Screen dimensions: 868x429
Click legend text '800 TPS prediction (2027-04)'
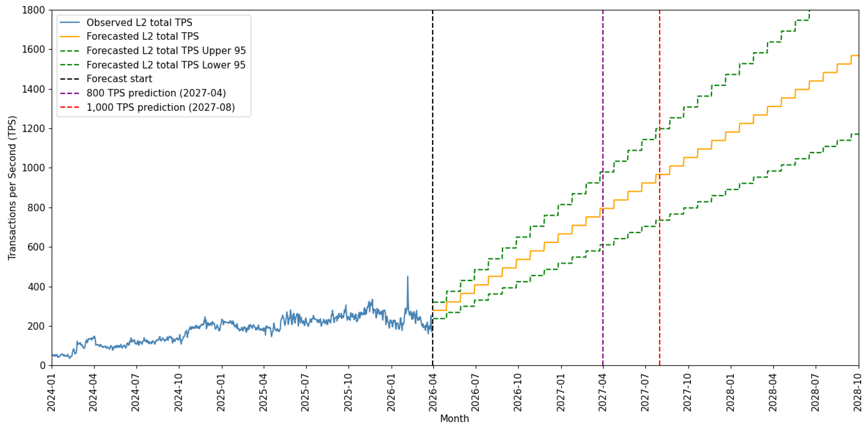(x=156, y=93)
